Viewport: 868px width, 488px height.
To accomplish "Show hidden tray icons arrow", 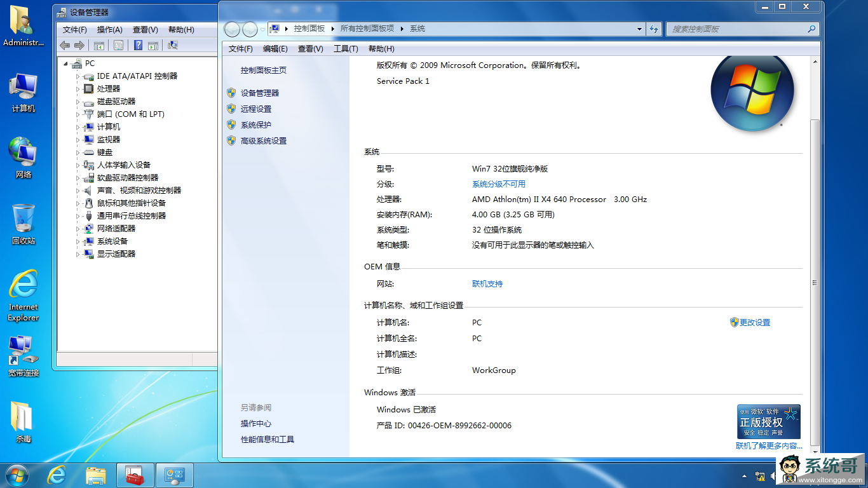I will click(745, 475).
